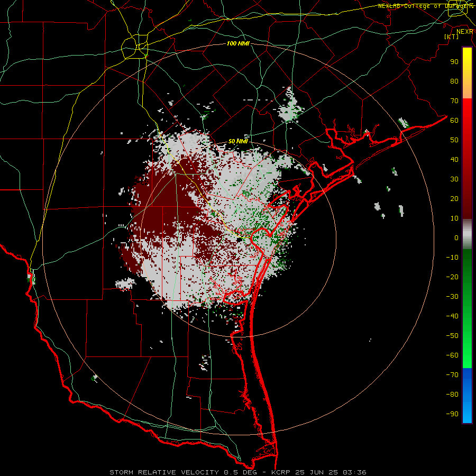Pick the 40 knot scale label

[454, 159]
